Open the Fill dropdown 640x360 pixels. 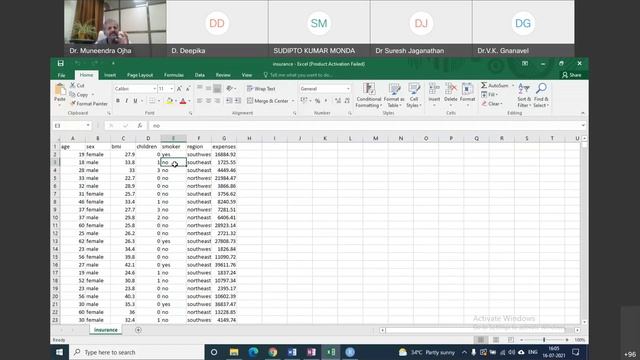489,95
